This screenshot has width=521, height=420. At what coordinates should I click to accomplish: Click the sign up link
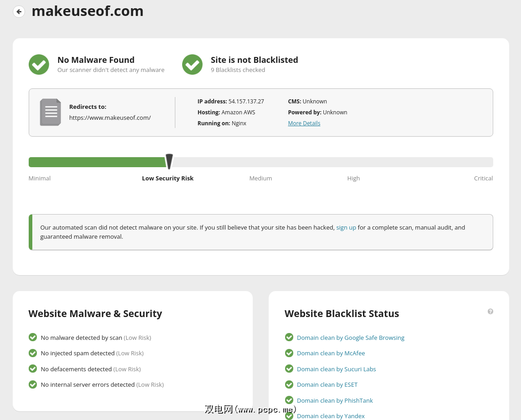[346, 227]
